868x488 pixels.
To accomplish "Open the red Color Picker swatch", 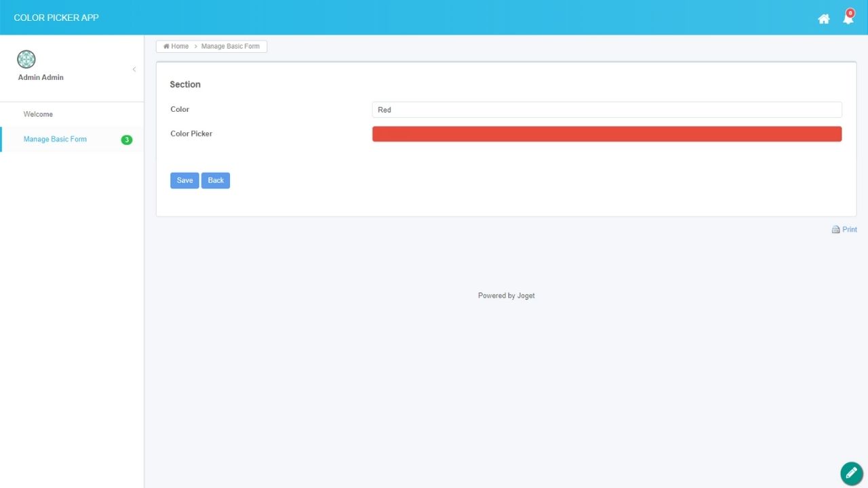I will [x=607, y=134].
